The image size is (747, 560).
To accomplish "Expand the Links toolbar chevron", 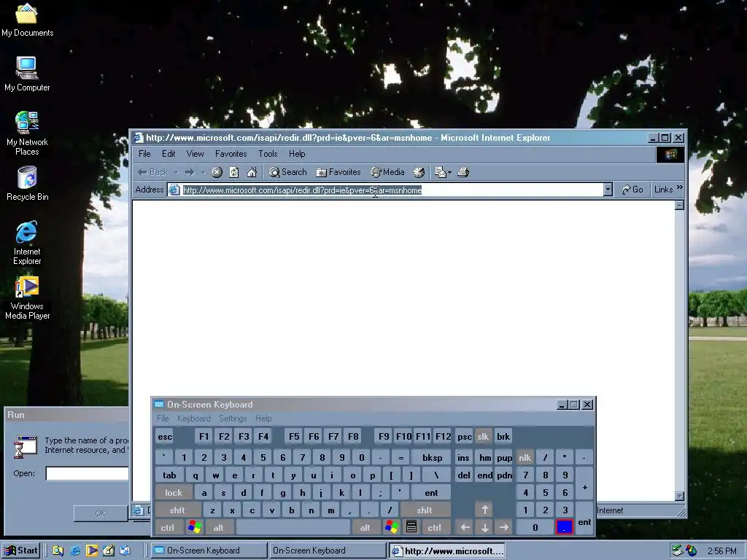I will 680,187.
